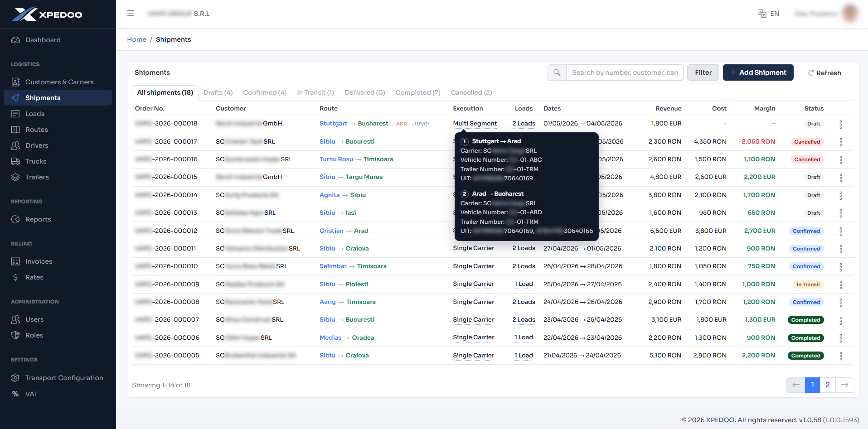Switch to Cancelled (2) tab
The image size is (868, 429).
[471, 92]
